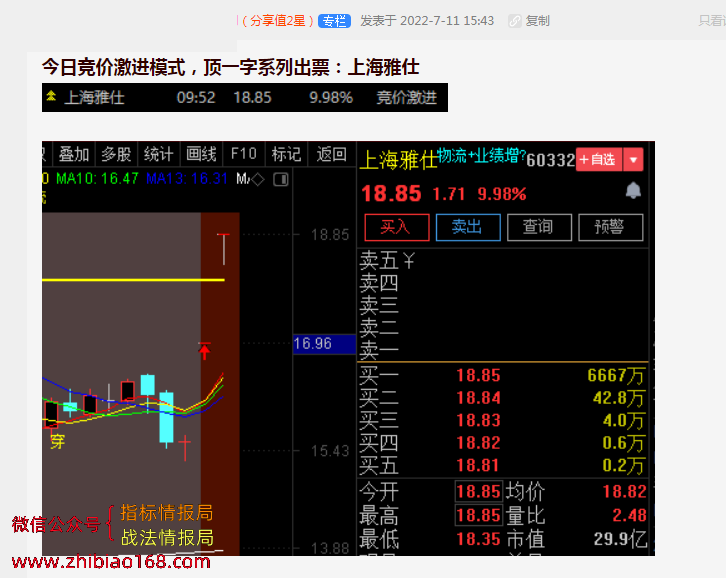The width and height of the screenshot is (726, 578).
Task: Click the 返回 toolbar item
Action: (331, 154)
